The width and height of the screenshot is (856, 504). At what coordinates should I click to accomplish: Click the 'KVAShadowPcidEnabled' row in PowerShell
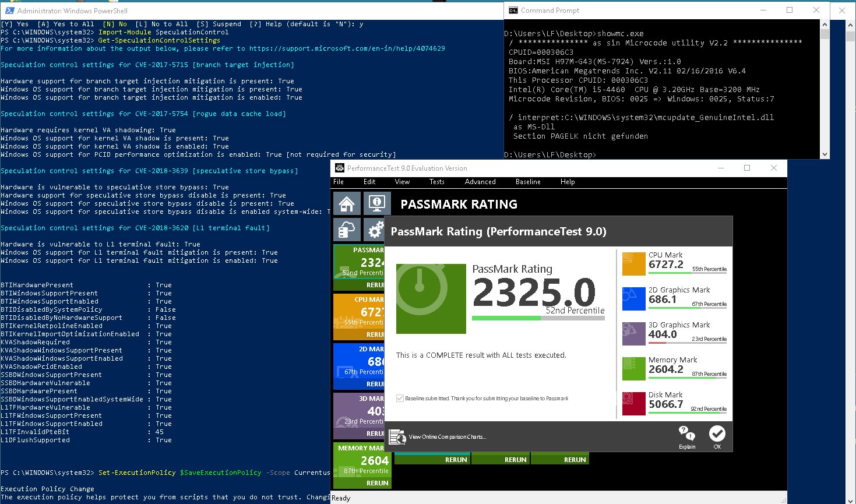[86, 366]
